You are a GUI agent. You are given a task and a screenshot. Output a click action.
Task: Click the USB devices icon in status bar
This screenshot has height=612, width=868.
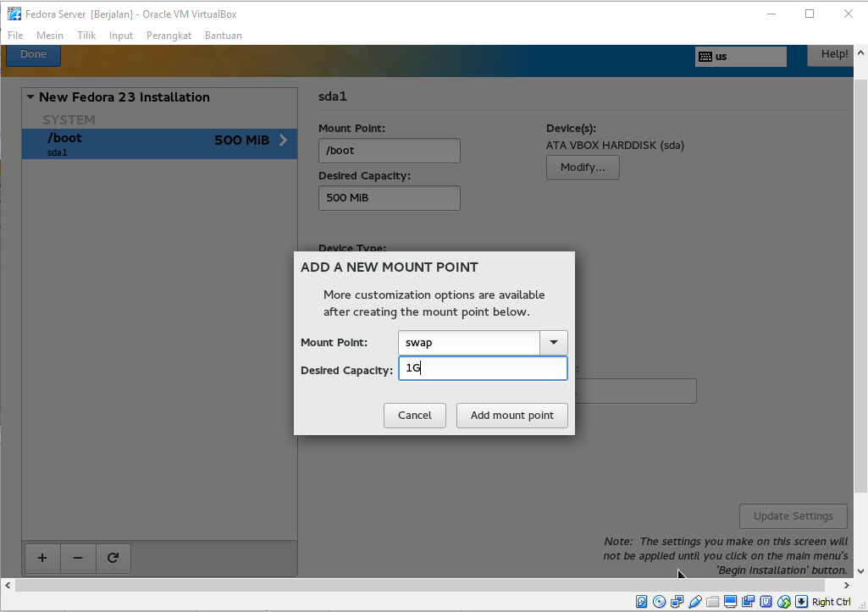click(x=695, y=602)
